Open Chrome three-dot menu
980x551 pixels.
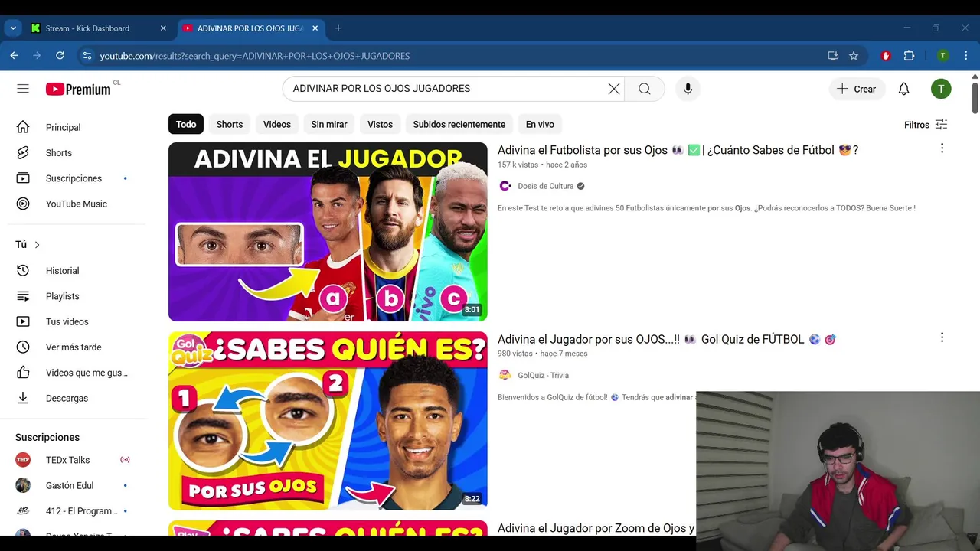pos(966,56)
